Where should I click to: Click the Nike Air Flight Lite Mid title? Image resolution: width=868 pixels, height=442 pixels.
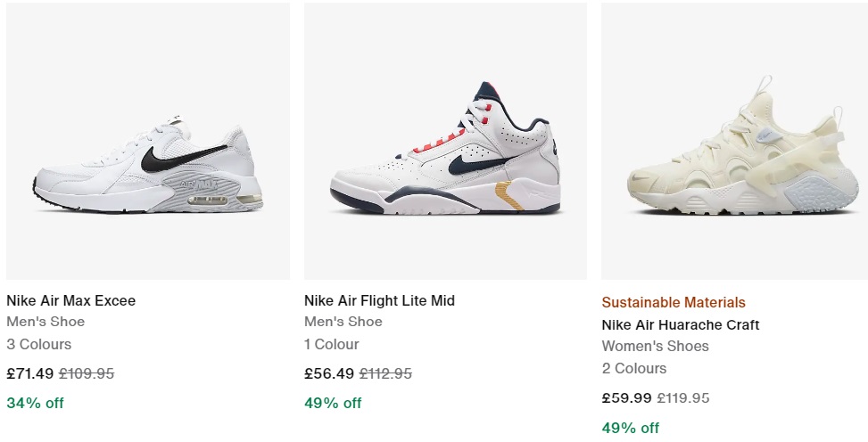(x=379, y=300)
